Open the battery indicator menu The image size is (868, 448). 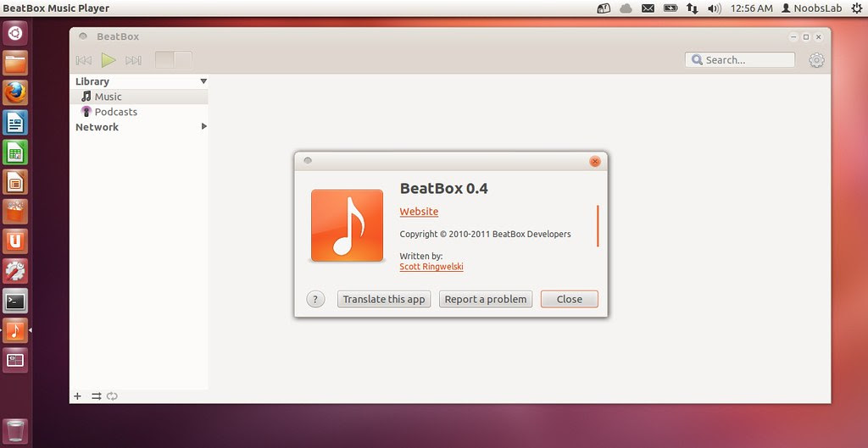click(x=670, y=8)
